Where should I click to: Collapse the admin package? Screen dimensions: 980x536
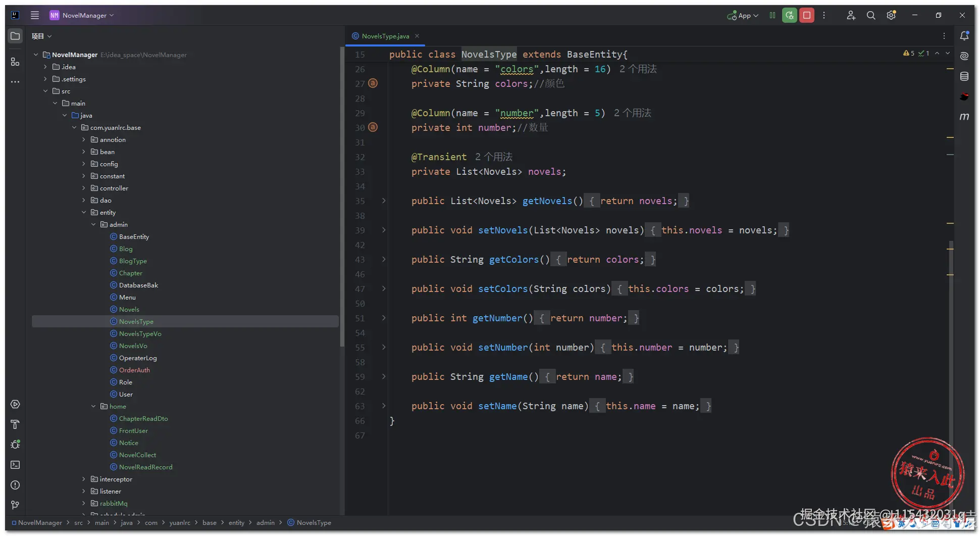[93, 224]
